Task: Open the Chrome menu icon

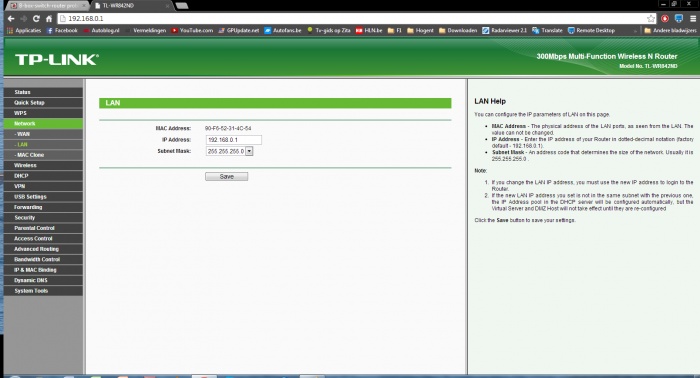Action: pos(693,19)
